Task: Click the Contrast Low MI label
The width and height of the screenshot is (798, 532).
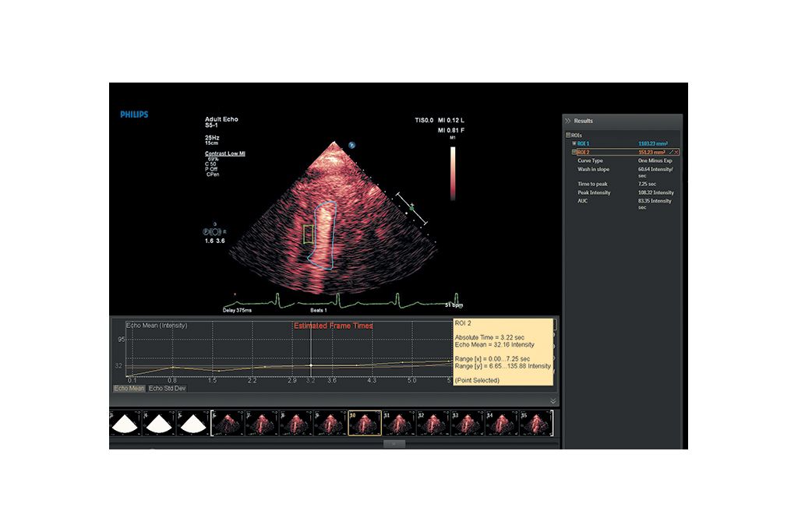Action: [225, 153]
